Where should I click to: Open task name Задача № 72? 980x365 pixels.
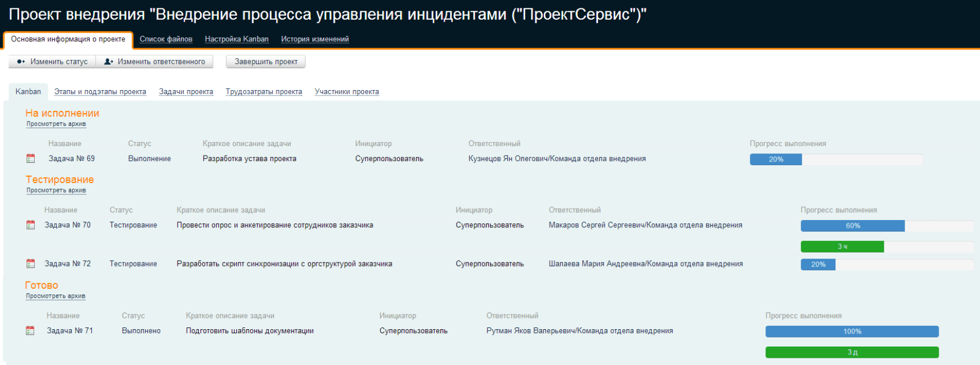coord(68,264)
